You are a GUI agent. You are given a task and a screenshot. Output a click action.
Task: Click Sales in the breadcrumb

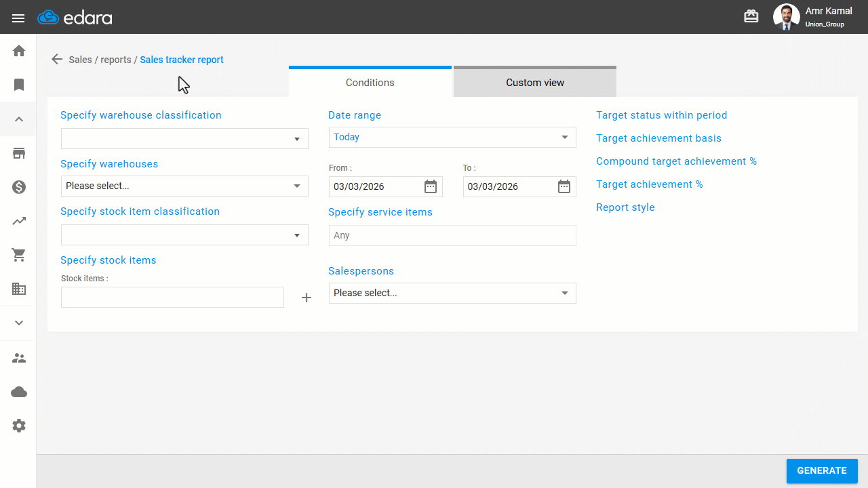coord(80,60)
